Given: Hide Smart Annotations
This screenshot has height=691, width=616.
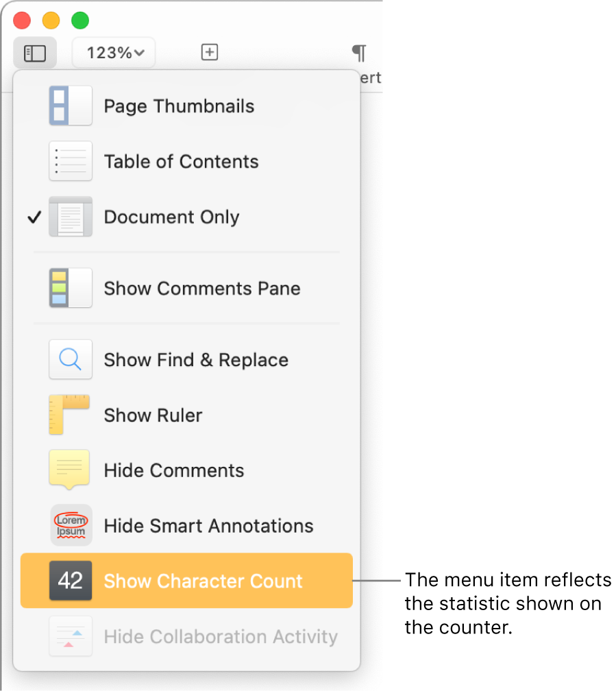Looking at the screenshot, I should click(208, 525).
